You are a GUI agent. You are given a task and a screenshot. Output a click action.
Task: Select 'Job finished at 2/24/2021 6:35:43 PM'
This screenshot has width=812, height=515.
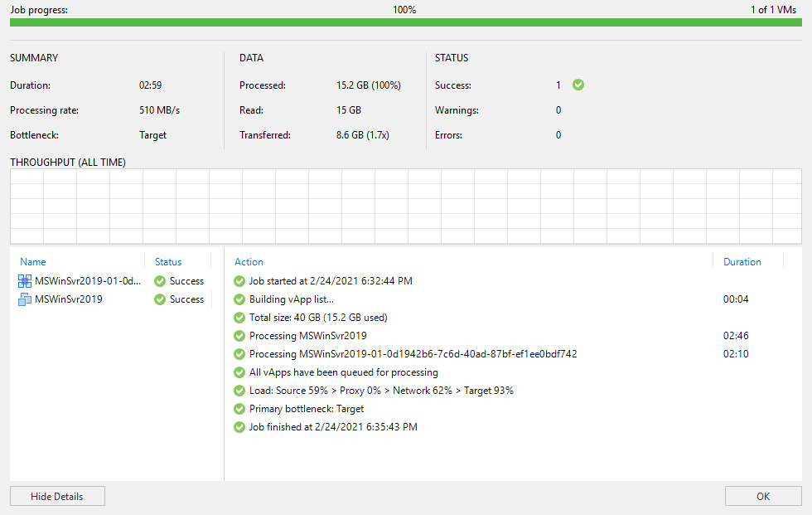point(333,427)
